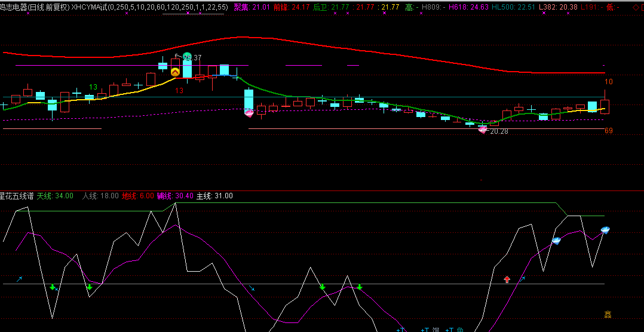Viewport: 644px width, 332px height.
Task: Click the 地线: 6.00 value
Action: tap(137, 196)
